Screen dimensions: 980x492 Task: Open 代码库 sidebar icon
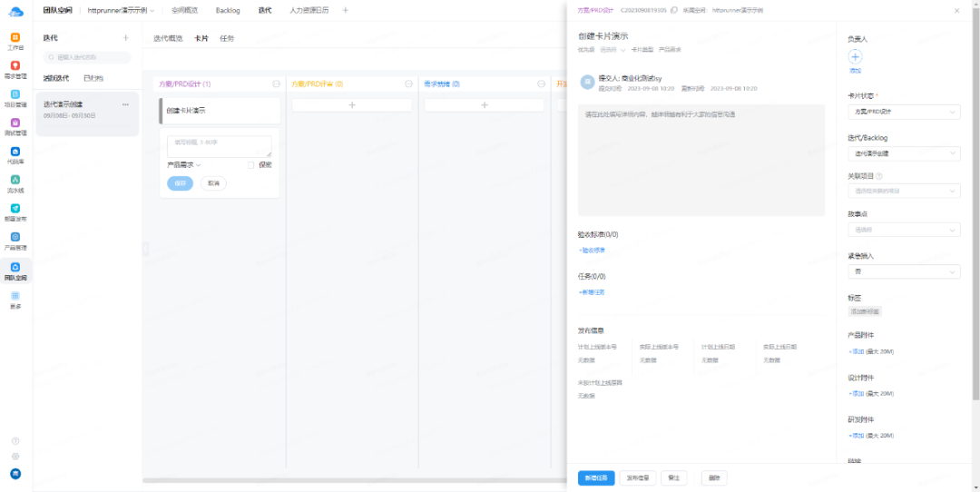pyautogui.click(x=15, y=155)
